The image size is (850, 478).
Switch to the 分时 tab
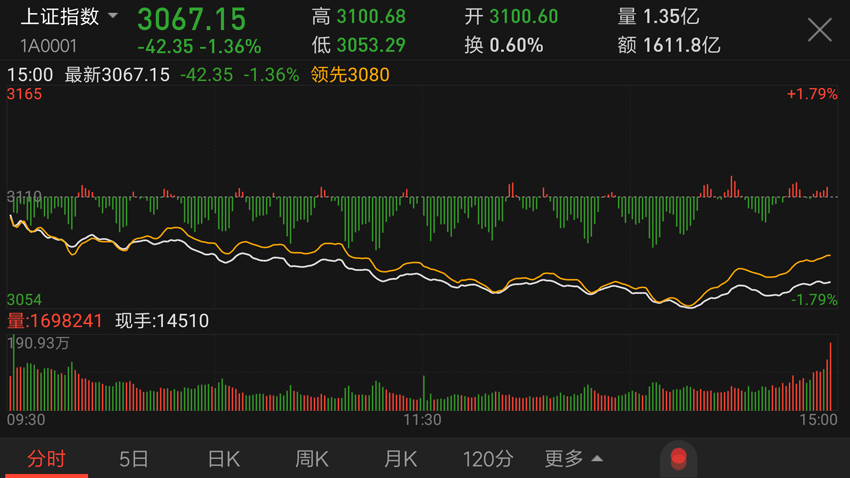coord(47,459)
